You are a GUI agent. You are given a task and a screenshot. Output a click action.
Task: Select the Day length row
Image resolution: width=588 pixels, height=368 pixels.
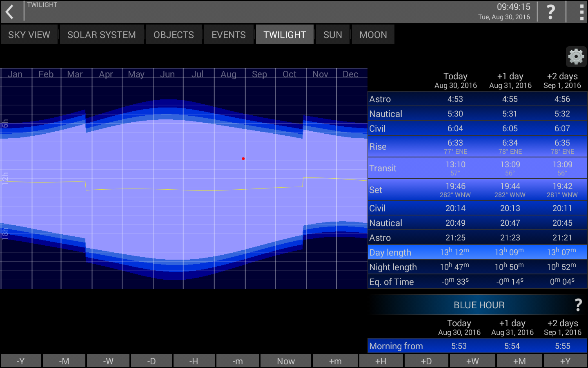(478, 252)
